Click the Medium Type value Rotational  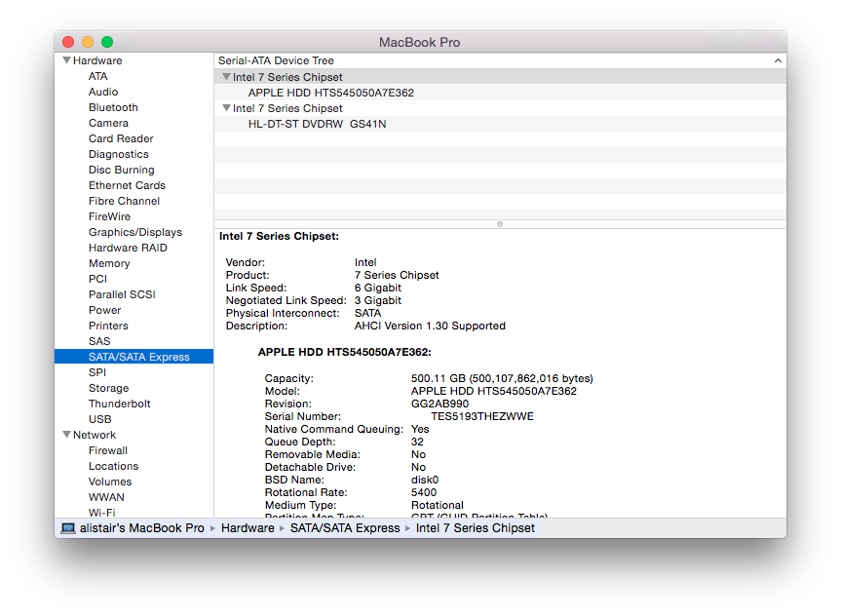click(x=438, y=505)
